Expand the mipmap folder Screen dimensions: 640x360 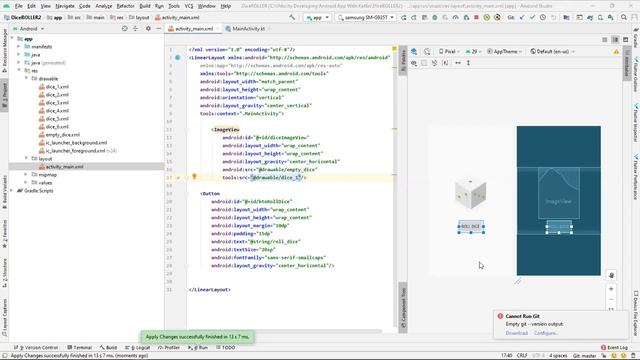pos(27,174)
